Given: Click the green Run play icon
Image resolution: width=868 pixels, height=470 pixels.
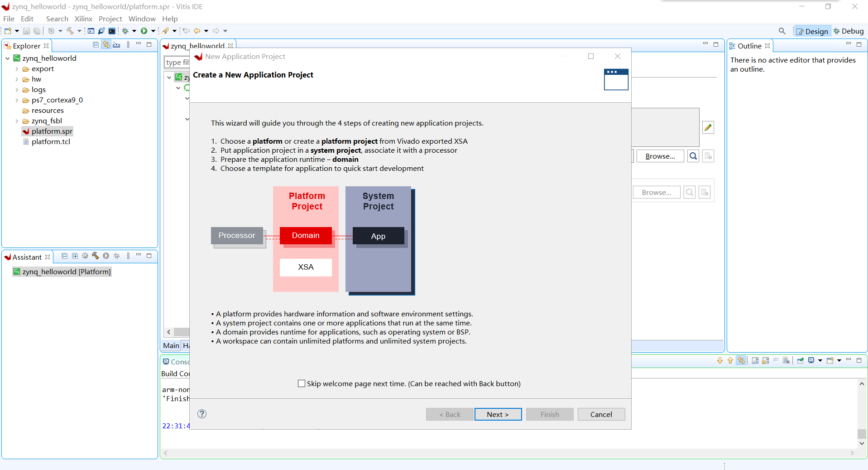Looking at the screenshot, I should [144, 31].
